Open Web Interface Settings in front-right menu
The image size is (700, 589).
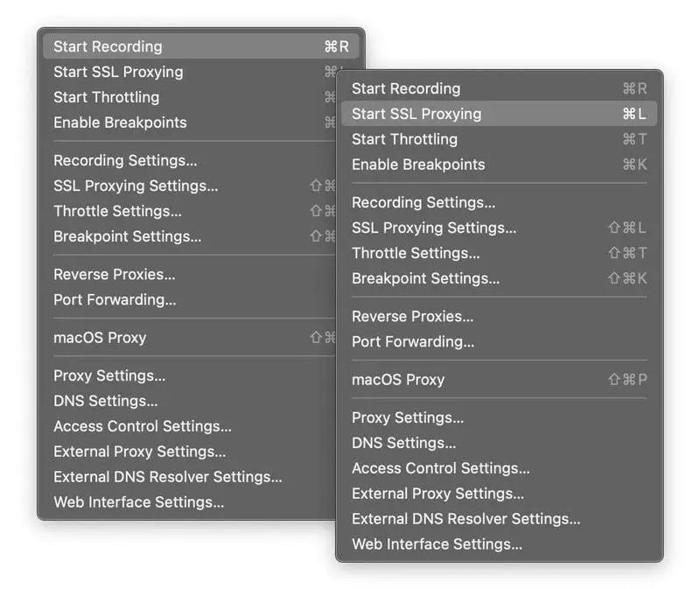[437, 544]
